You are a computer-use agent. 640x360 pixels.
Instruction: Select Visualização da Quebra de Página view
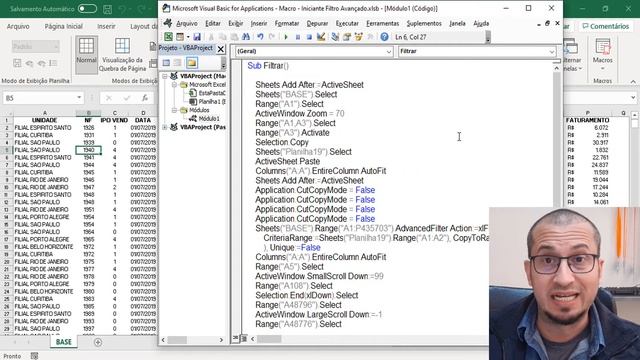122,55
